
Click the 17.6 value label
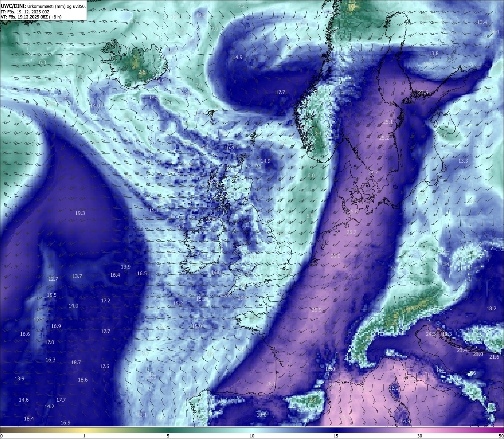tap(104, 366)
